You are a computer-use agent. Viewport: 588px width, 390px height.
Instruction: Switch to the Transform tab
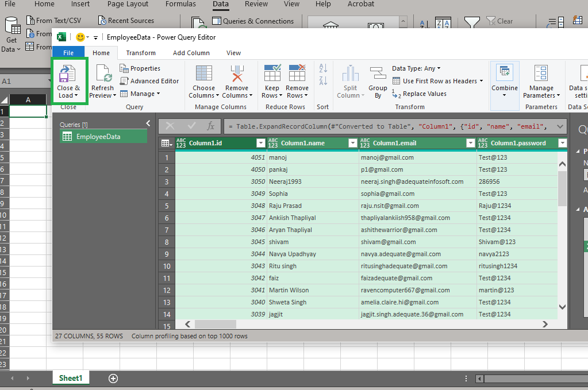[141, 53]
